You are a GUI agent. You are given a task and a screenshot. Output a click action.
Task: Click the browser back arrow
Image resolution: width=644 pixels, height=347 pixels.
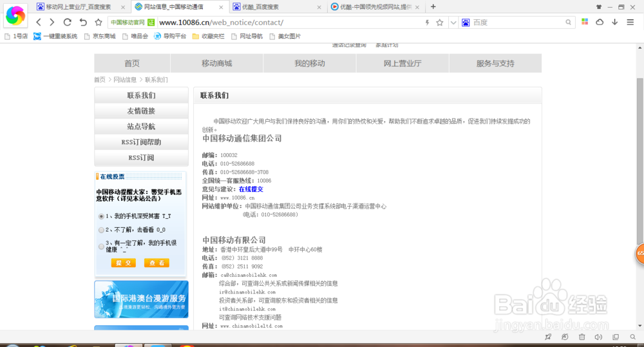pyautogui.click(x=39, y=22)
